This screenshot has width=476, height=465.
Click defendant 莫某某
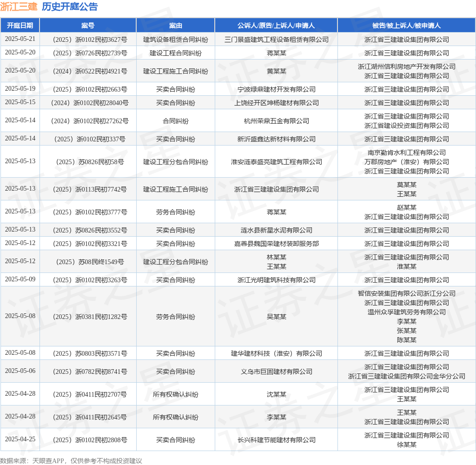[406, 185]
